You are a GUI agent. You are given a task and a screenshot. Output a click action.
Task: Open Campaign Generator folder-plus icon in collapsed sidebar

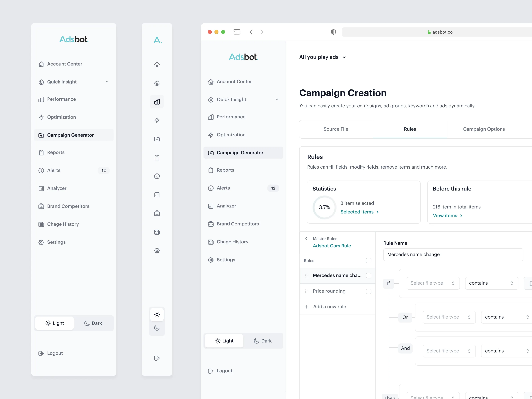pyautogui.click(x=157, y=139)
